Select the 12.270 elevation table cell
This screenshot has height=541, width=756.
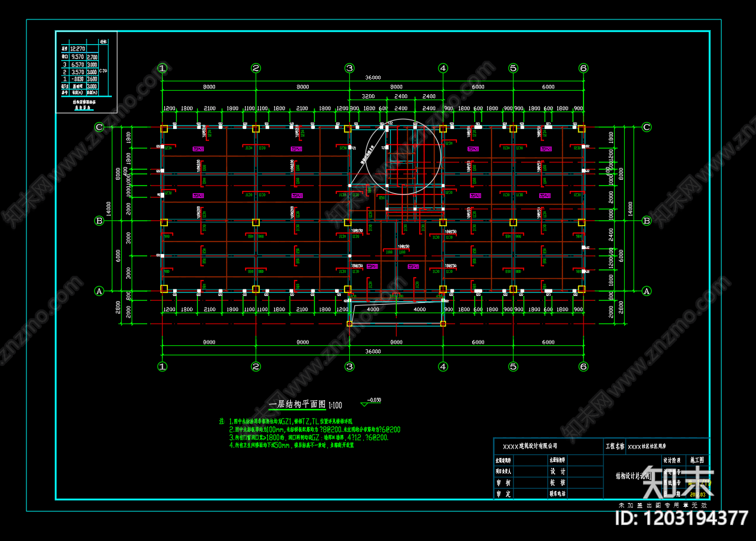pyautogui.click(x=78, y=49)
